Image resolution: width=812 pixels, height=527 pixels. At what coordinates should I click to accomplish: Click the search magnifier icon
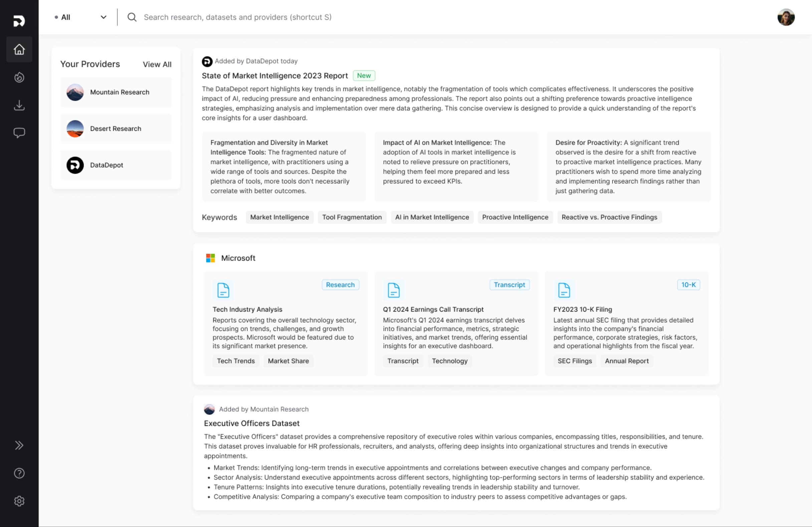pos(132,17)
